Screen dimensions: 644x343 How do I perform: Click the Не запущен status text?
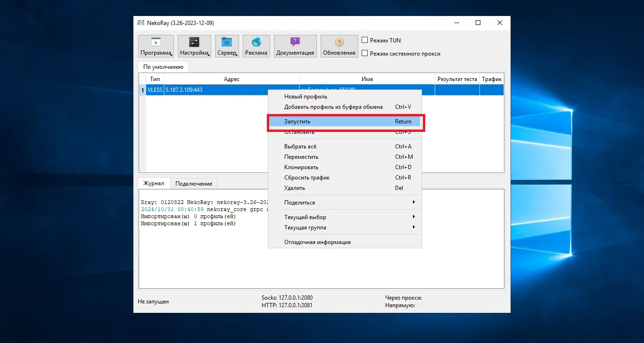[153, 302]
